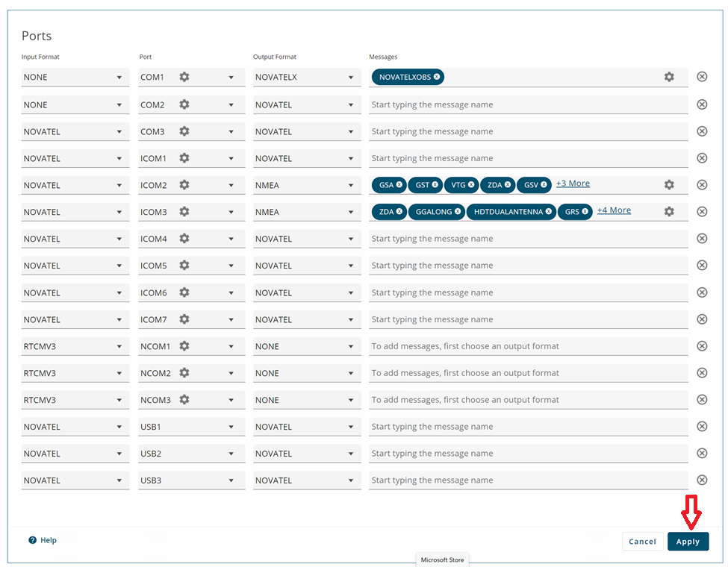Viewport: 728px width, 567px height.
Task: Open Port dropdown showing USB2
Action: point(191,454)
